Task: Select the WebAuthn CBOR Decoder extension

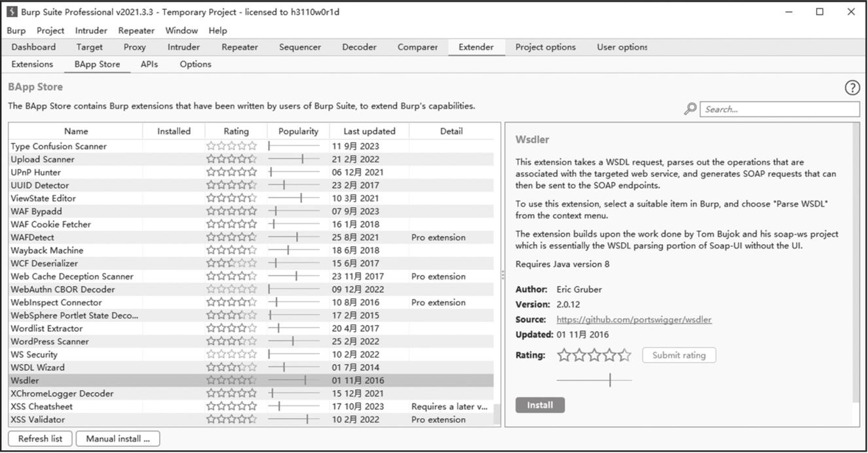Action: pyautogui.click(x=251, y=289)
